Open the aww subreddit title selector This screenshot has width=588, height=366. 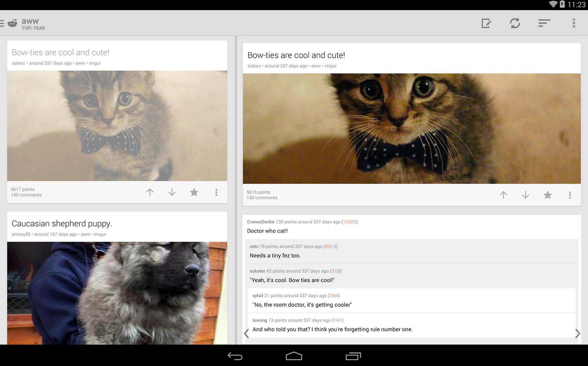point(30,21)
